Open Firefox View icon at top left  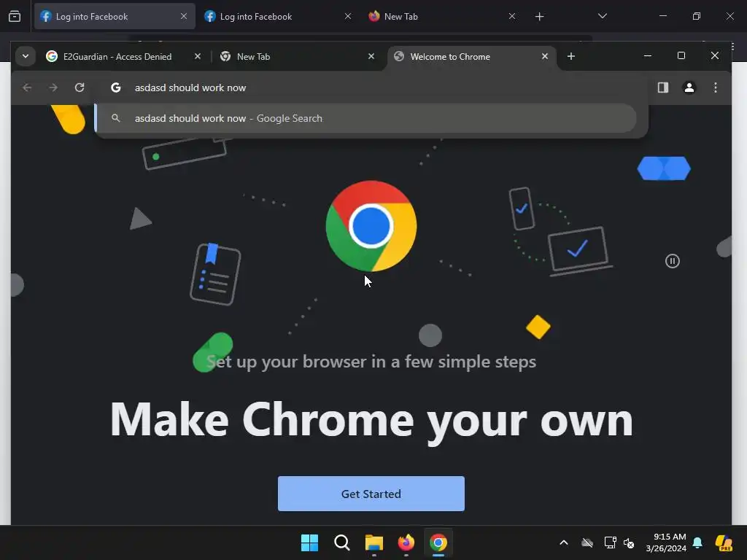(15, 17)
